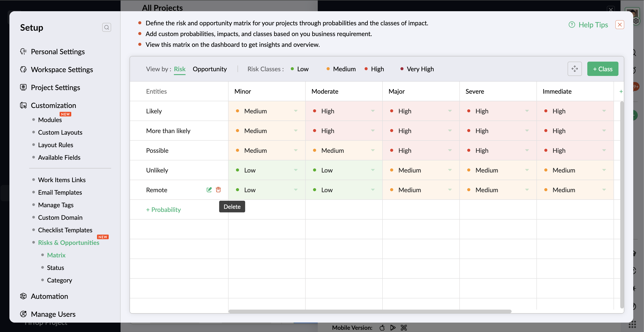Click the + Class button

603,69
